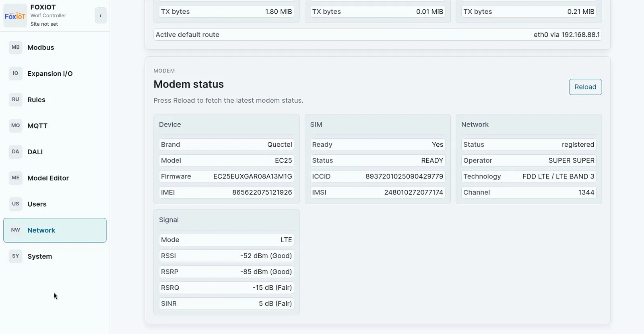This screenshot has width=644, height=334.
Task: Click the FoxIoT logo in sidebar header
Action: (x=15, y=16)
